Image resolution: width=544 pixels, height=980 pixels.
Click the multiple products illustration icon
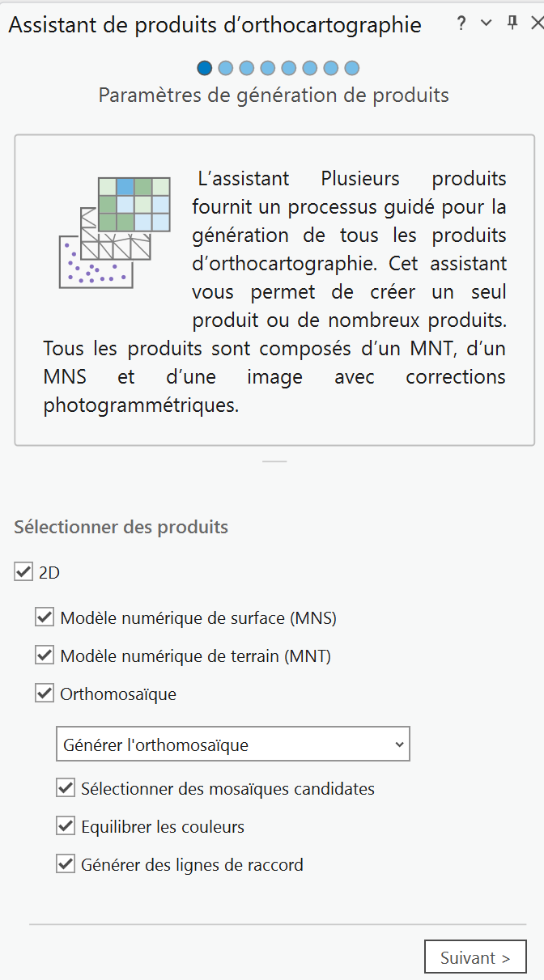[115, 232]
